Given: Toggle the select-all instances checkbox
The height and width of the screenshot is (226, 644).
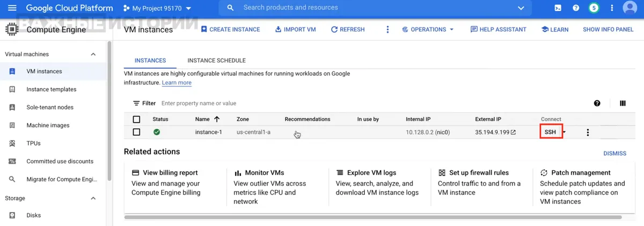Looking at the screenshot, I should (136, 119).
